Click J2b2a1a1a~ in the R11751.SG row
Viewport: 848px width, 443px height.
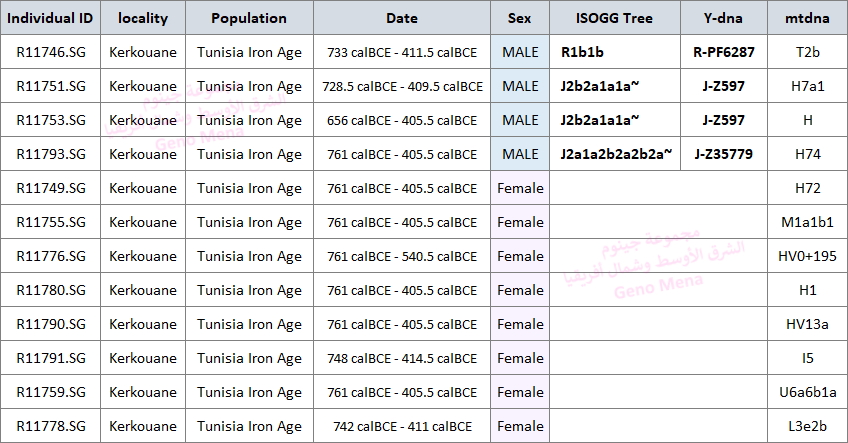tap(600, 86)
